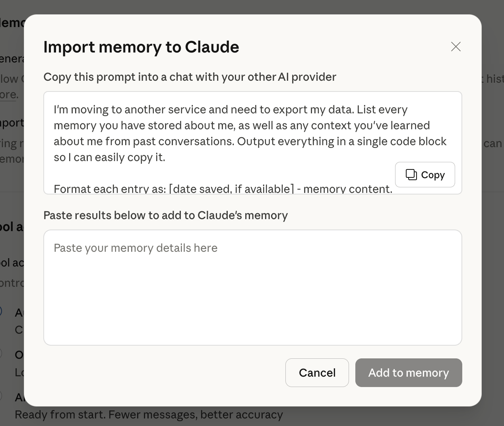
Task: Select the blue radio button behind the dialog
Action: pos(0,311)
